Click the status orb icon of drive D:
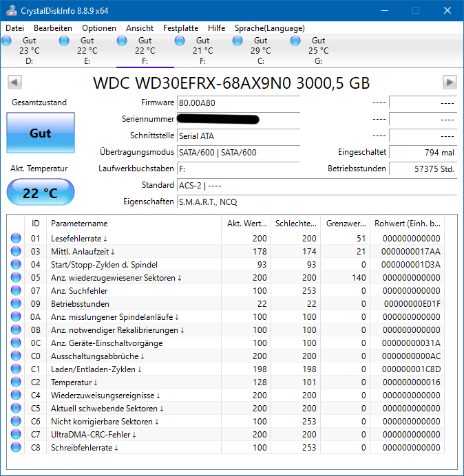Screen dimensions: 464x476 pos(6,41)
